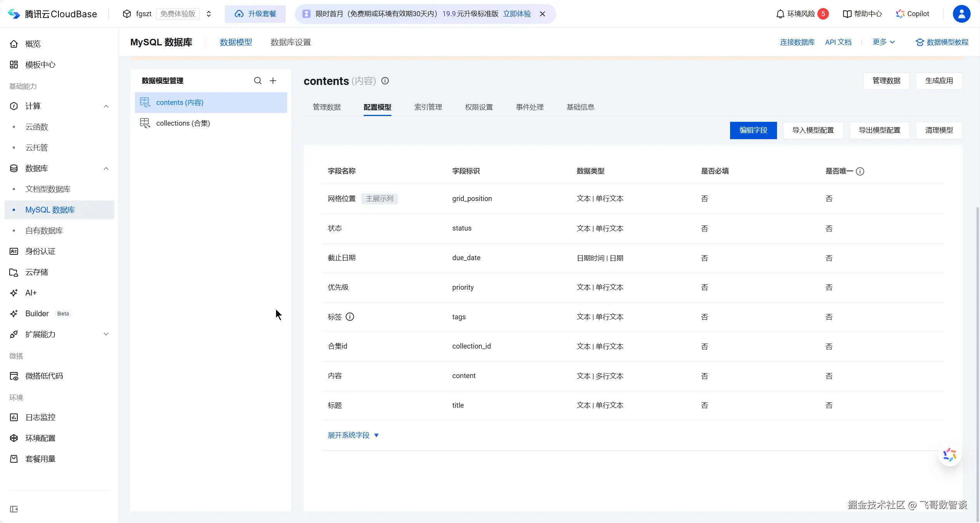980x523 pixels.
Task: Open the search in 数据模型管理 panel
Action: [x=257, y=81]
